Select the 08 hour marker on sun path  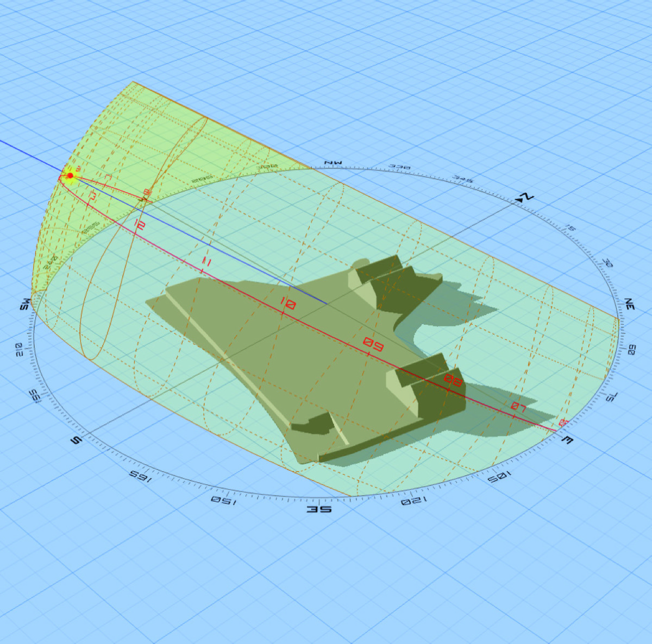pos(453,381)
